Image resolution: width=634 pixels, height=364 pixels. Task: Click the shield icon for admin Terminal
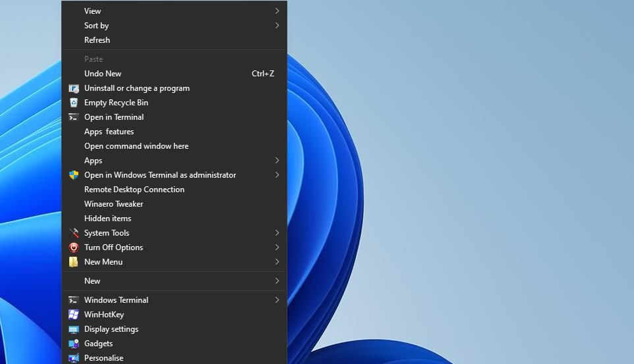coord(74,175)
